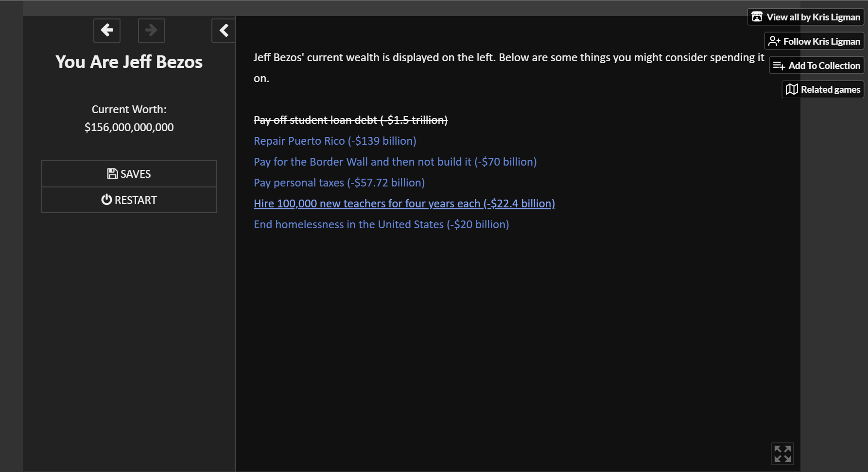Open Related games
Viewport: 868px width, 472px height.
[823, 89]
